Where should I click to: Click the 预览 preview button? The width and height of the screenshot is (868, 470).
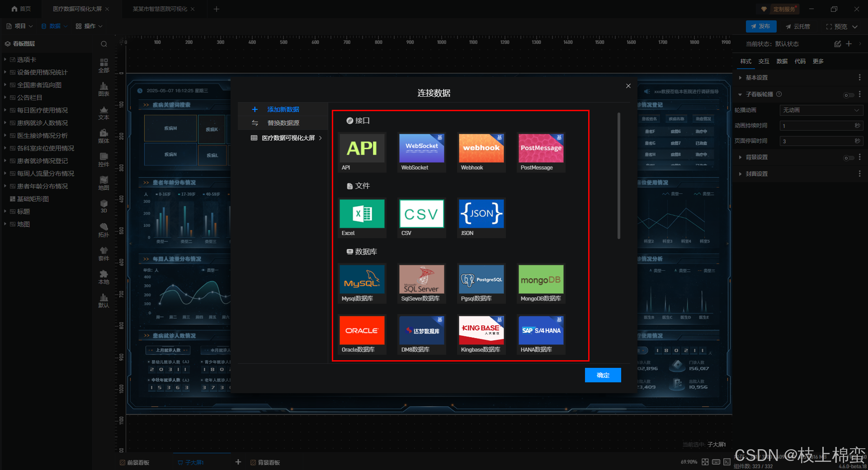837,27
